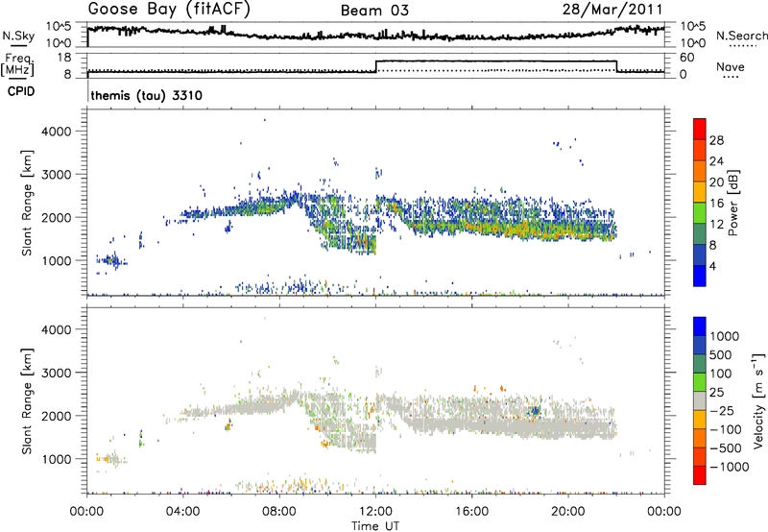
Task: Click the sky noise trace in top panel
Action: (375, 34)
